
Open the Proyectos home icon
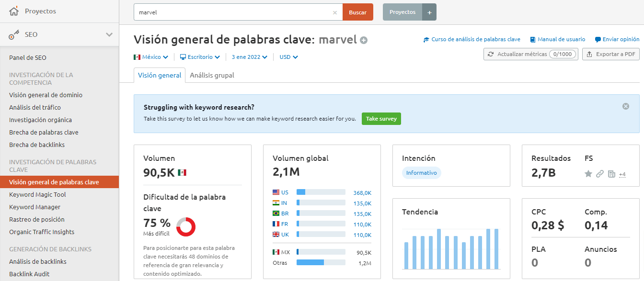[x=14, y=11]
